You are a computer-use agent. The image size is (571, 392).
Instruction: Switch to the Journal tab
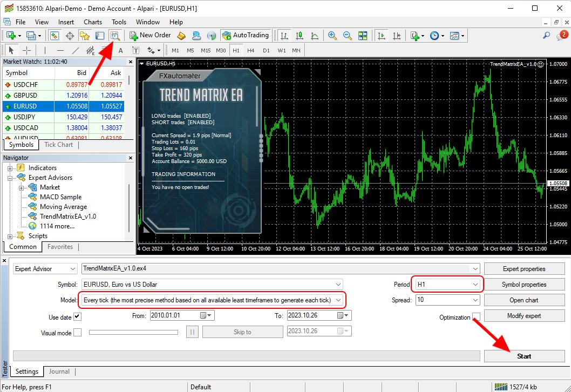tap(59, 371)
